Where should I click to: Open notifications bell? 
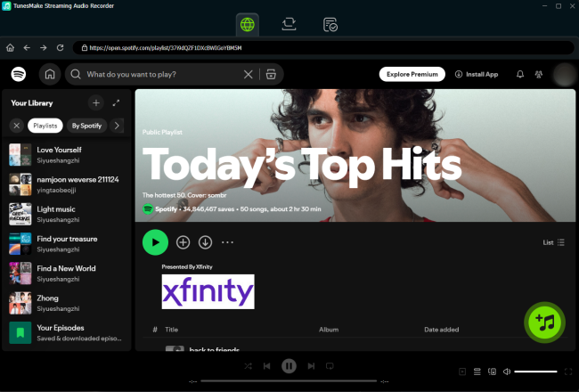click(x=520, y=74)
